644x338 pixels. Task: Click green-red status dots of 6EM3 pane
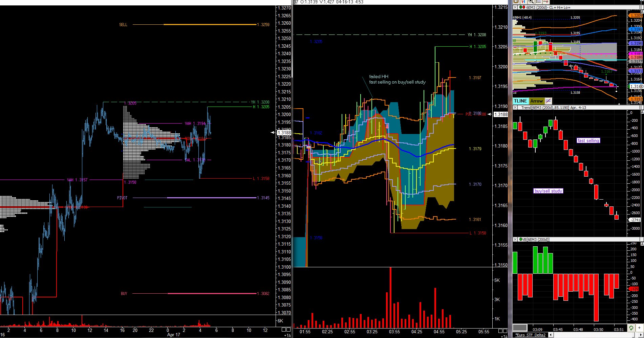522,7
